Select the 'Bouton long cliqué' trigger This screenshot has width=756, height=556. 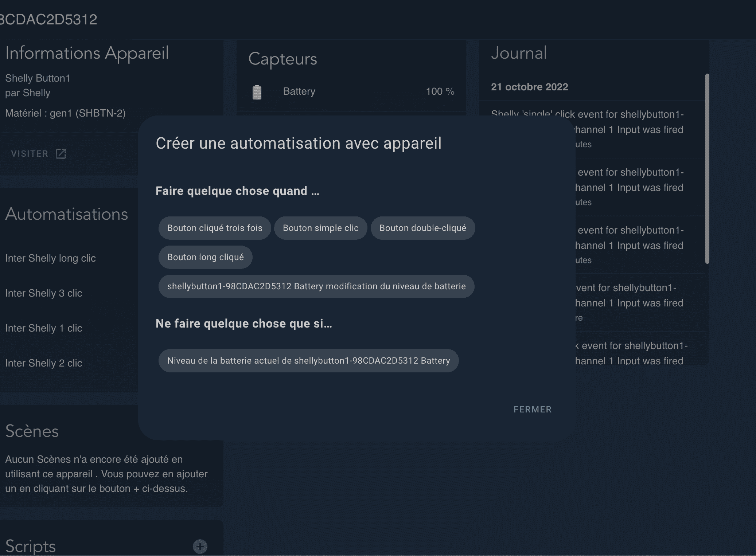pos(206,257)
